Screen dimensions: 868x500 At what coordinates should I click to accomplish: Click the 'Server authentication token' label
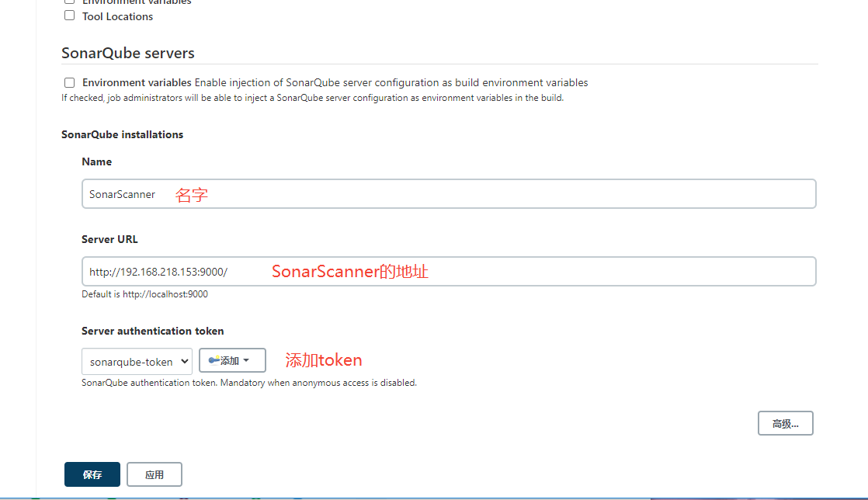tap(153, 331)
